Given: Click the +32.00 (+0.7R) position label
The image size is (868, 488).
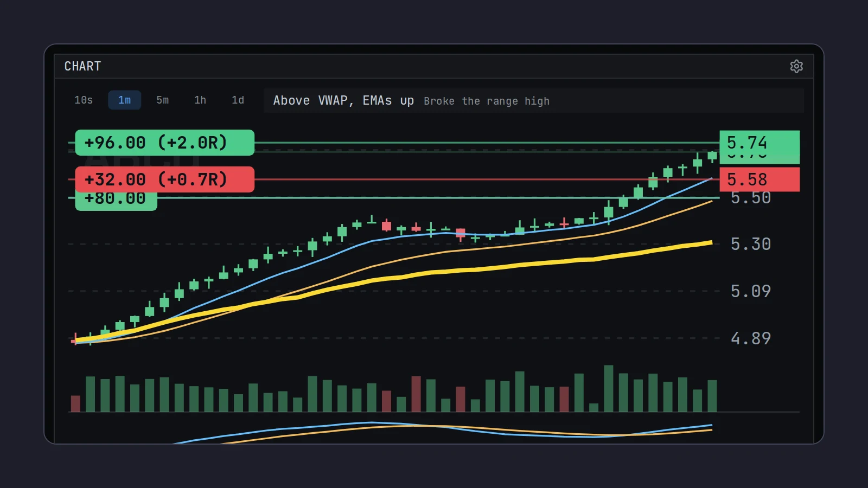Looking at the screenshot, I should pos(165,179).
